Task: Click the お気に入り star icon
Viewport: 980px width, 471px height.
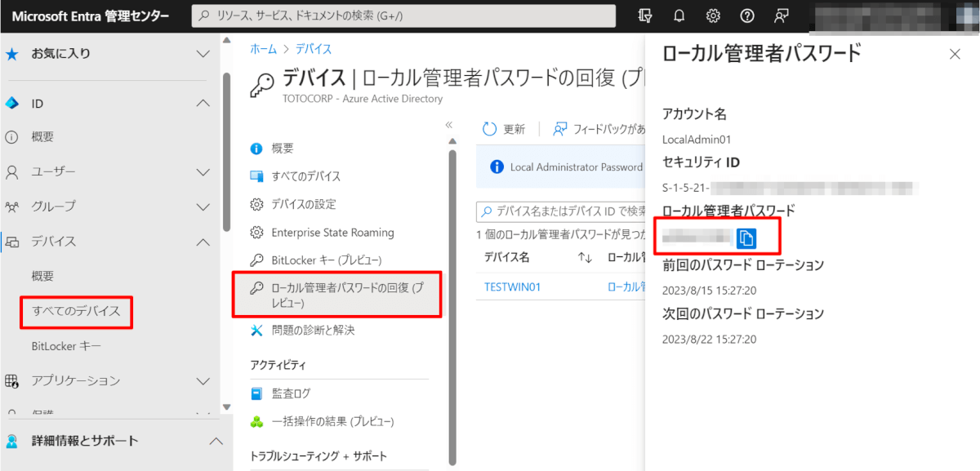Action: 12,54
